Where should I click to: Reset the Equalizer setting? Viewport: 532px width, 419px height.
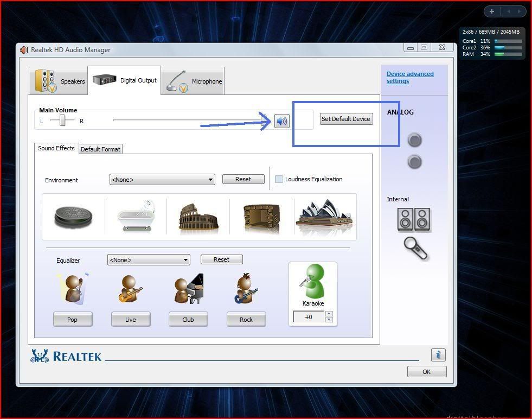(222, 259)
